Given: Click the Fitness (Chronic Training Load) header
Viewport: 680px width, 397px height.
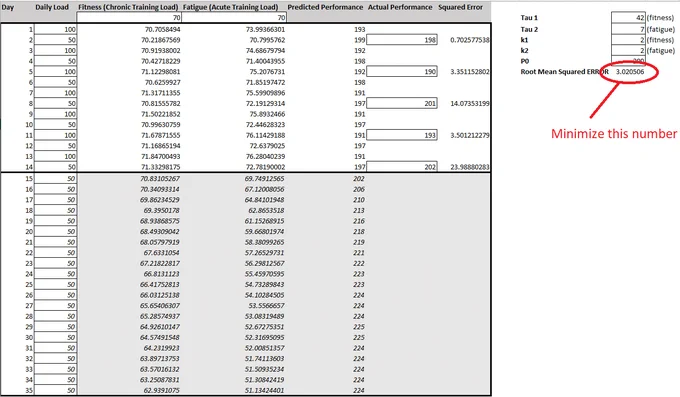Looking at the screenshot, I should point(128,7).
